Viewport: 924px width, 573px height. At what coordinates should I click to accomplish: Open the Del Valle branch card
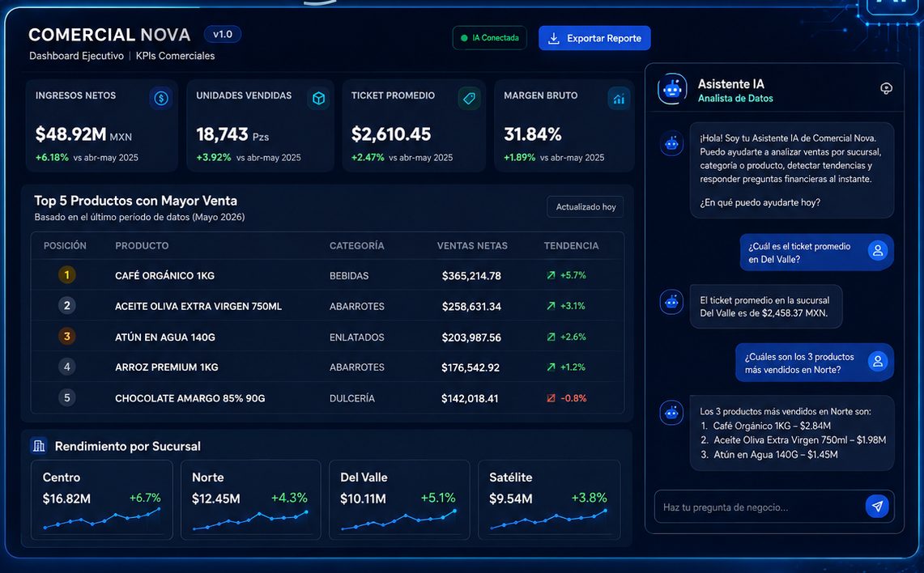[399, 500]
